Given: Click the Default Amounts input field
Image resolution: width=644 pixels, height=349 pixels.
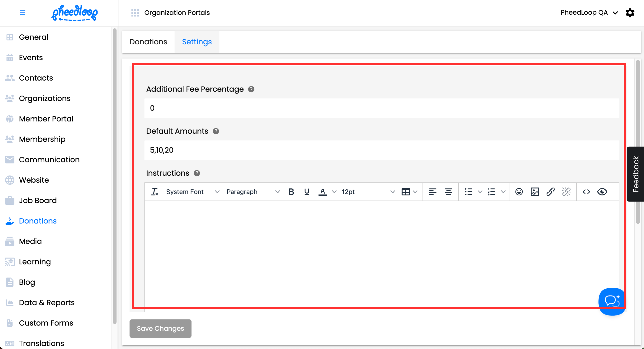Looking at the screenshot, I should click(381, 150).
